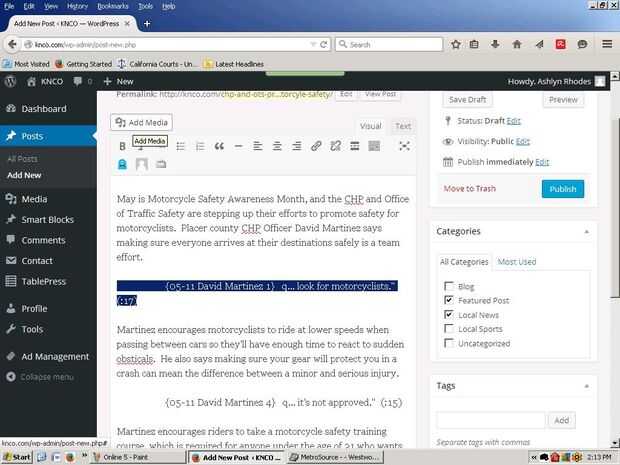Insert the Read More tag

click(x=355, y=146)
